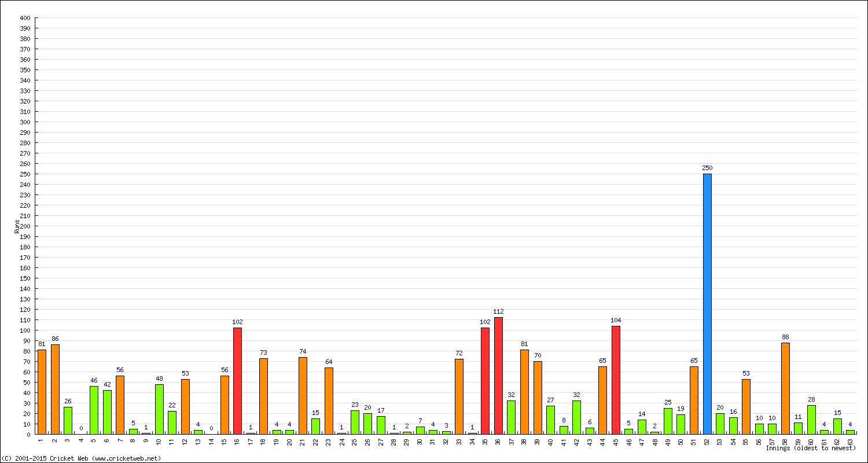Screen dimensions: 868x463
Task: Click the '2' value label at innings 48
Action: click(x=654, y=426)
